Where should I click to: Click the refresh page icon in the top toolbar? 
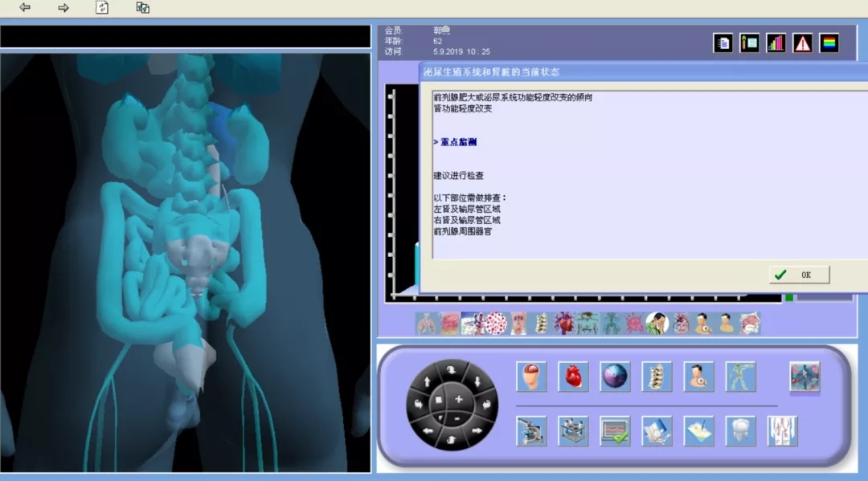point(102,8)
